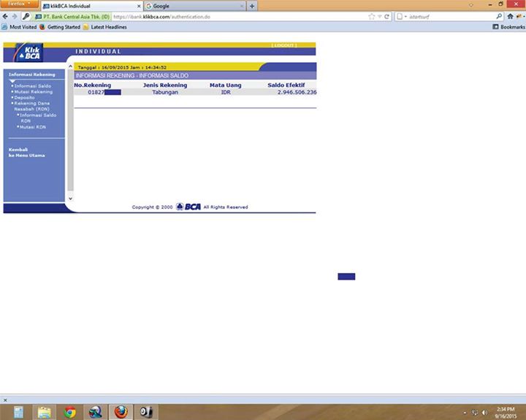Open the globe and arrow taskbar app

point(95,412)
